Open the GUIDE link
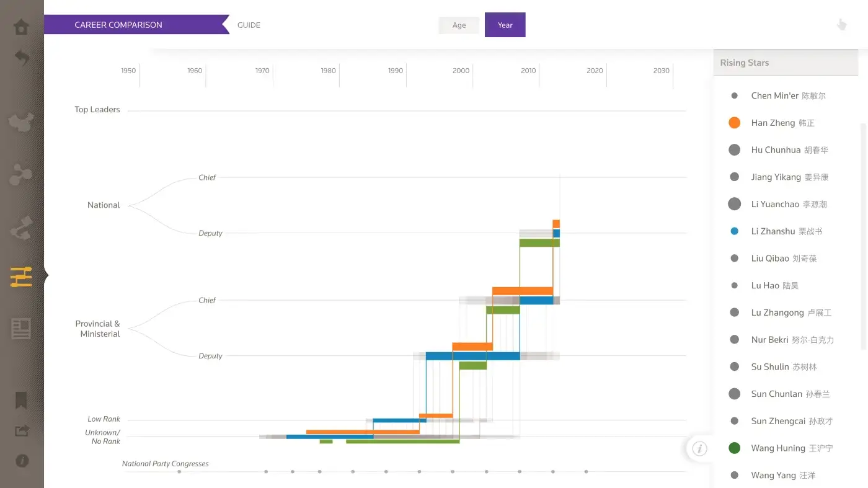 (249, 25)
